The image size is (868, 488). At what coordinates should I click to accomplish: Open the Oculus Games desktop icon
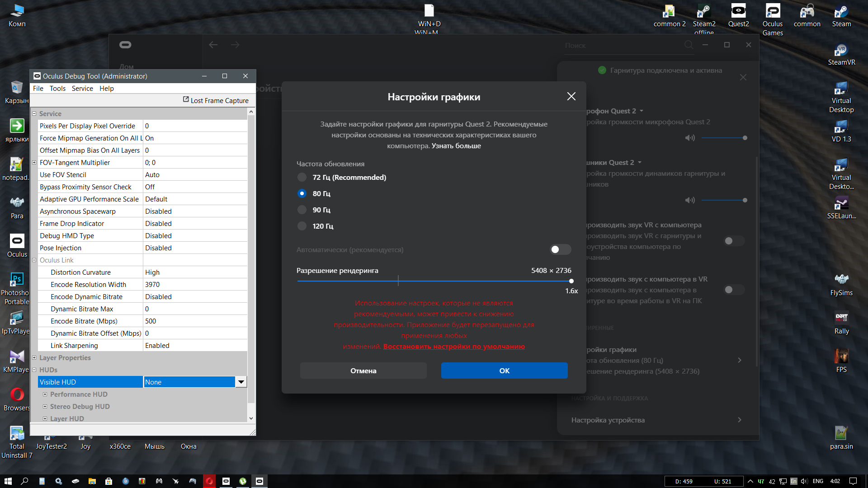pos(773,20)
